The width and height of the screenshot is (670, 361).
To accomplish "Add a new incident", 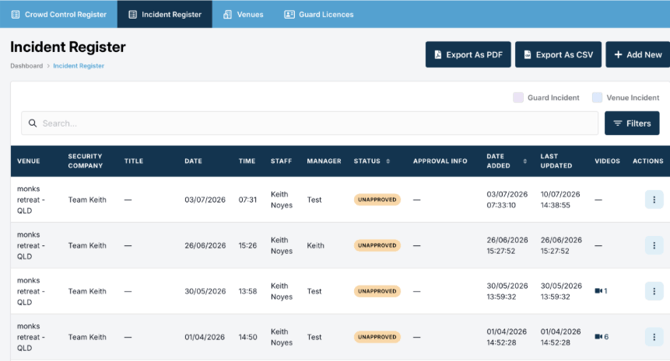I will (638, 55).
